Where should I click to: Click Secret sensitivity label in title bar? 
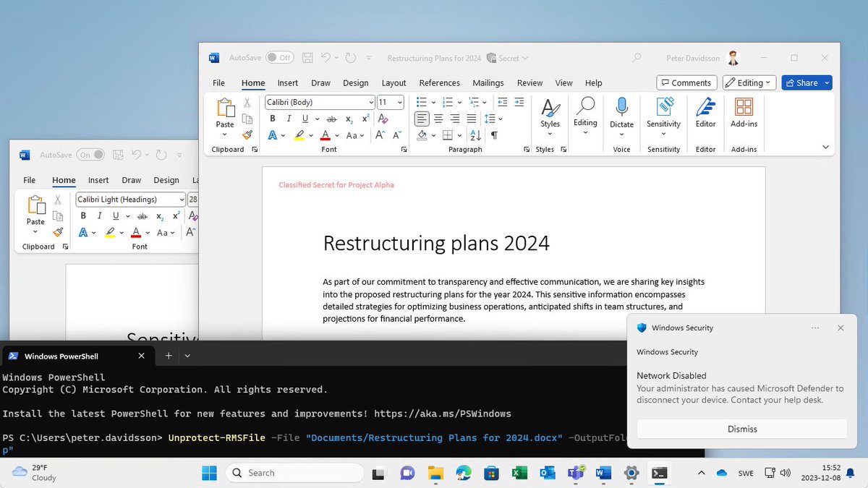pyautogui.click(x=508, y=58)
